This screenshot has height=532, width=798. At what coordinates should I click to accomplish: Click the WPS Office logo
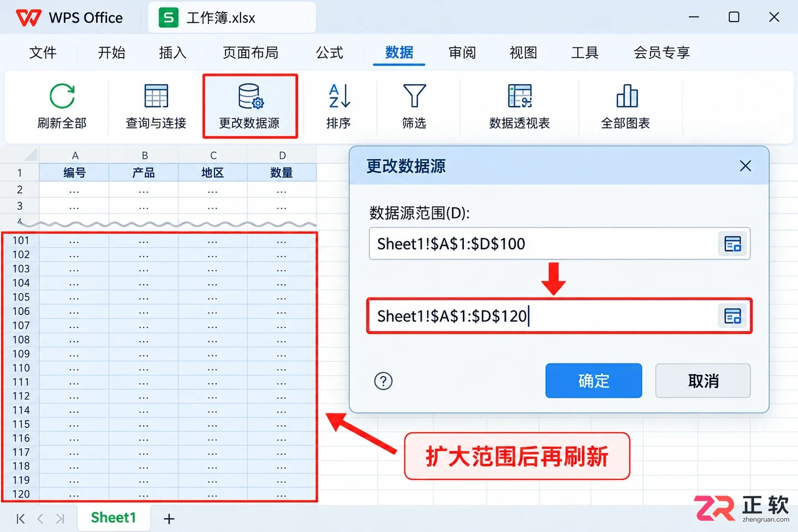pyautogui.click(x=29, y=18)
